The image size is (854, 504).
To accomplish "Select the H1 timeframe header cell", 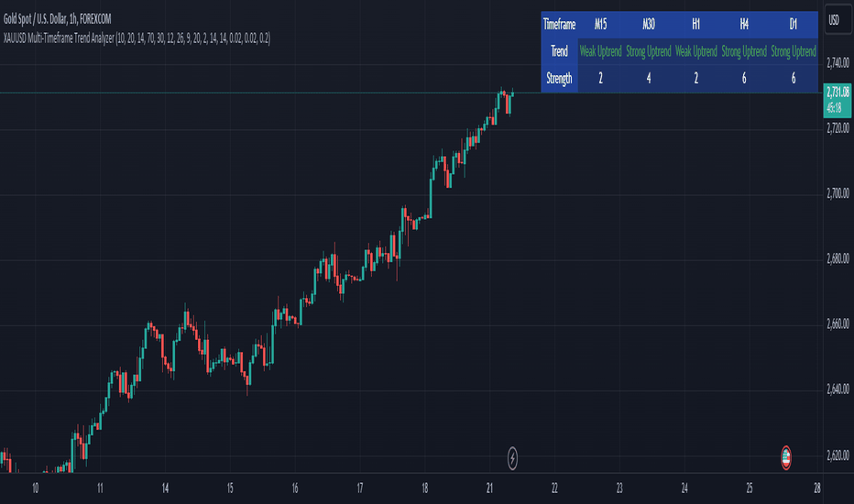I will 696,25.
